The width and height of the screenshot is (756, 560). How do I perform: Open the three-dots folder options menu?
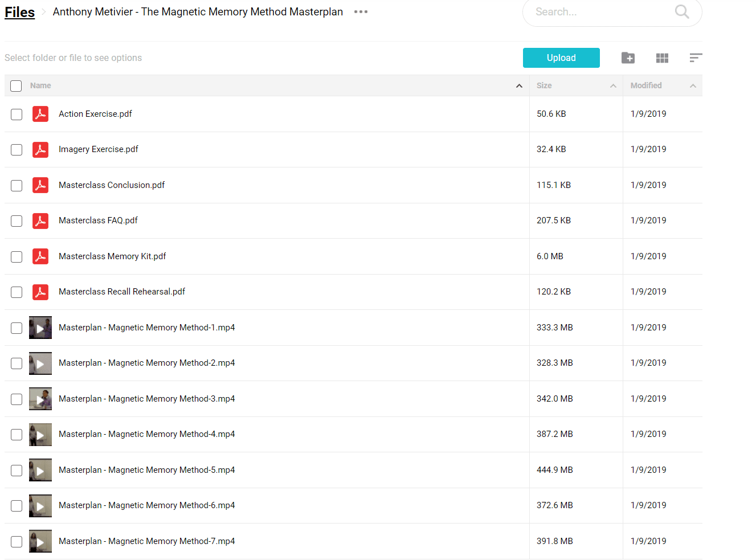point(361,12)
